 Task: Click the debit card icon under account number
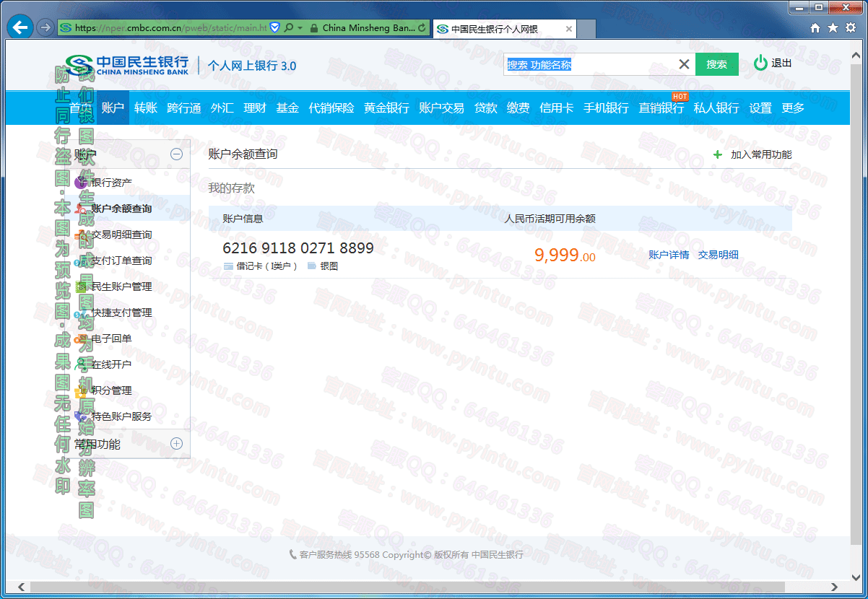[228, 266]
